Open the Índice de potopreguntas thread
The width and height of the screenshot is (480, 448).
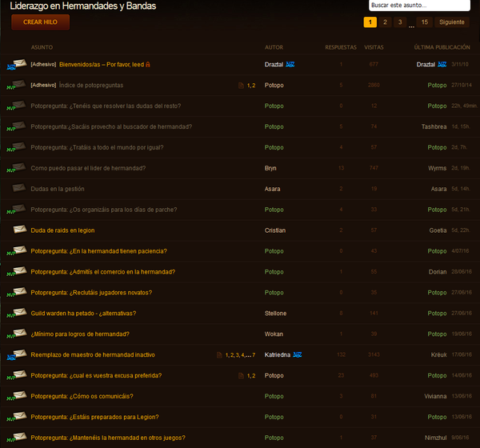[91, 85]
